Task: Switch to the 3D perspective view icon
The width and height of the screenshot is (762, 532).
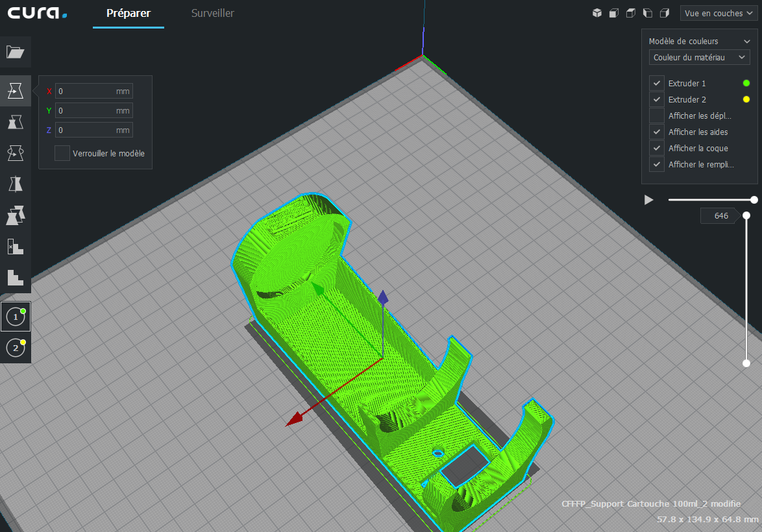Action: pos(597,13)
